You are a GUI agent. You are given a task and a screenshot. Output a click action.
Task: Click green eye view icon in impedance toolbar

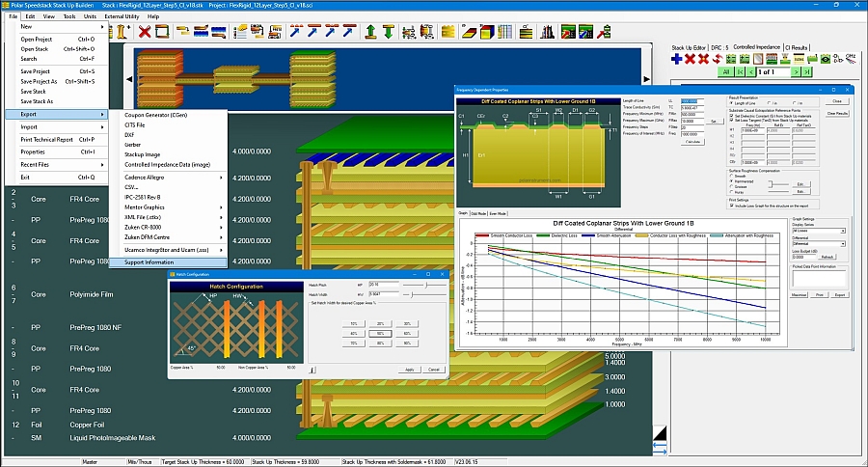(826, 59)
